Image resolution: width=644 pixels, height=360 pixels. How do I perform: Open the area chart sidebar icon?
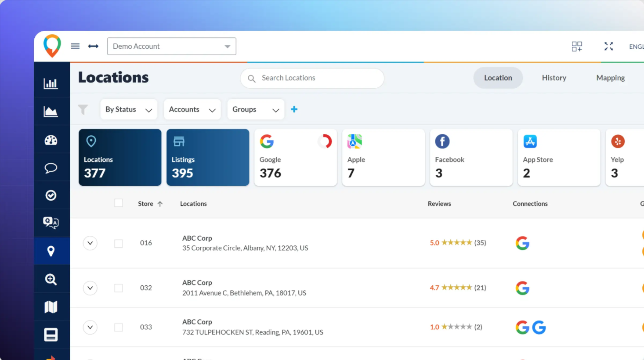[x=51, y=112]
